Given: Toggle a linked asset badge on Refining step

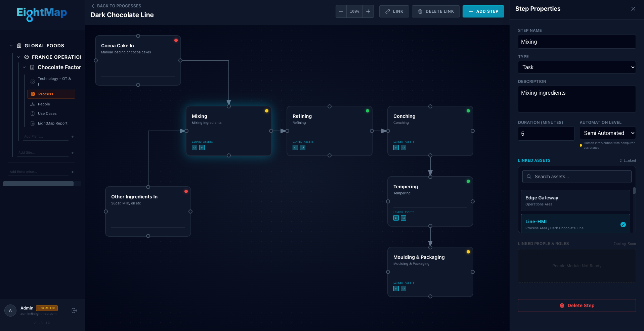Looking at the screenshot, I should coord(295,147).
